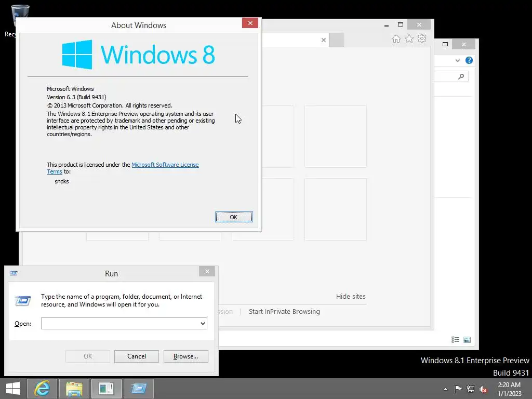The image size is (532, 399).
Task: Open Internet Explorer Favorites star icon
Action: pyautogui.click(x=409, y=38)
